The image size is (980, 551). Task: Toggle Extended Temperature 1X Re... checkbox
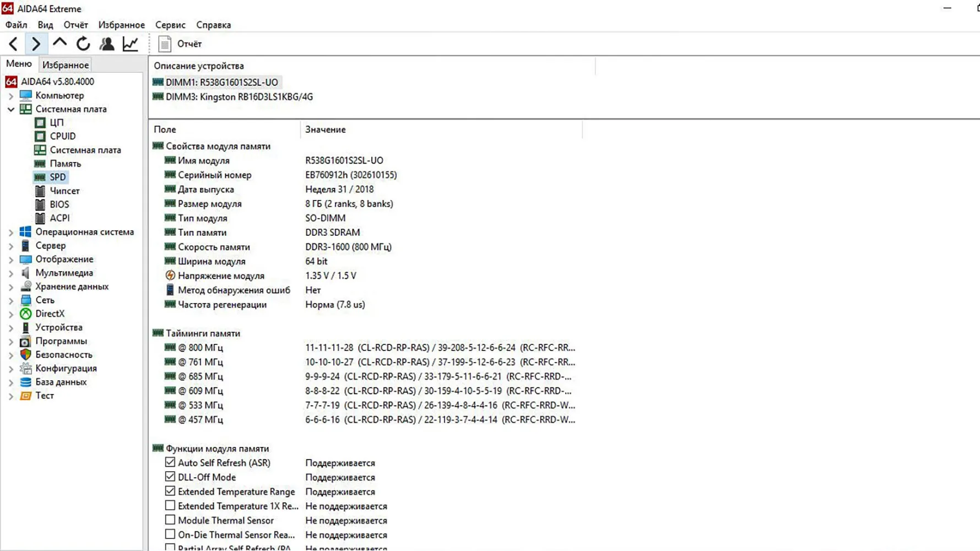coord(170,505)
